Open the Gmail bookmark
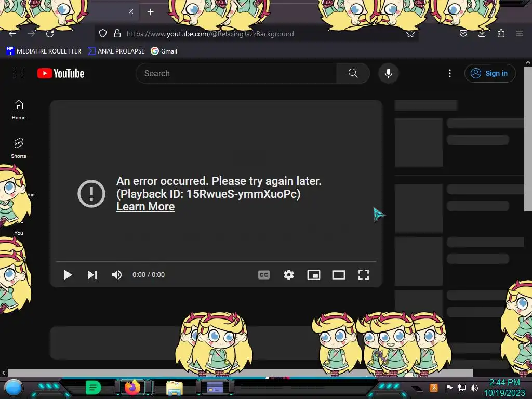The image size is (532, 399). tap(164, 51)
